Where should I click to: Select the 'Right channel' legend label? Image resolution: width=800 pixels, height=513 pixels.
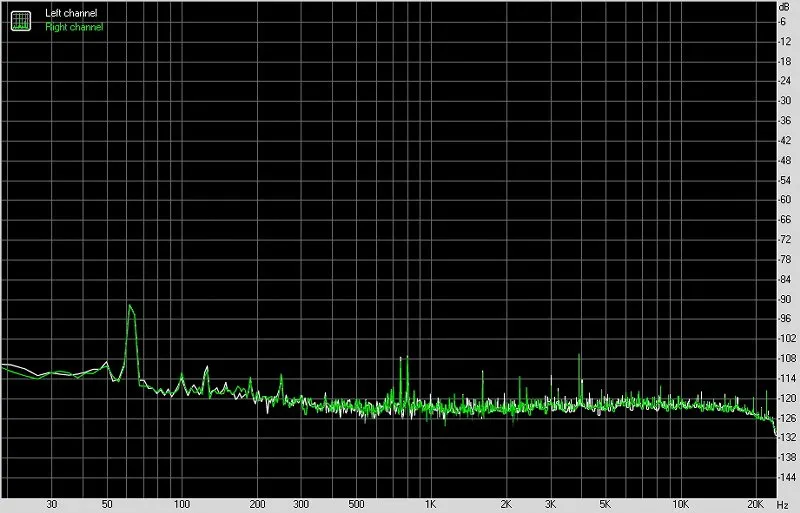[74, 27]
